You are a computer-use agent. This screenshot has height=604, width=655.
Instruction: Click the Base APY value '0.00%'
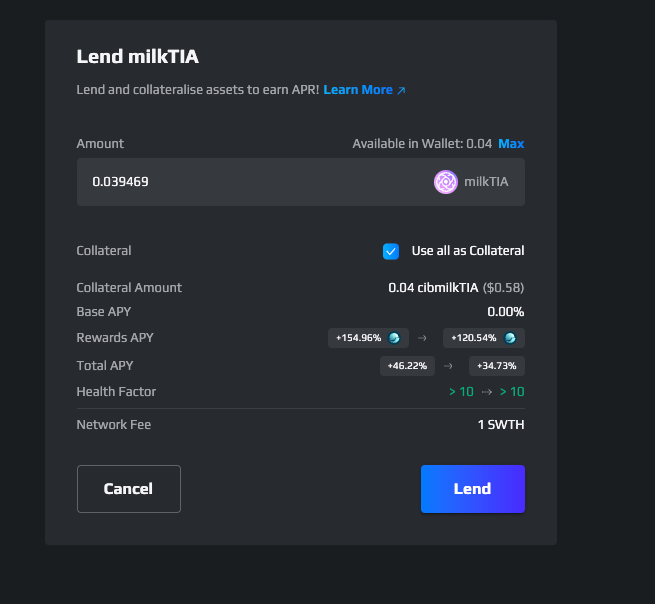click(505, 312)
